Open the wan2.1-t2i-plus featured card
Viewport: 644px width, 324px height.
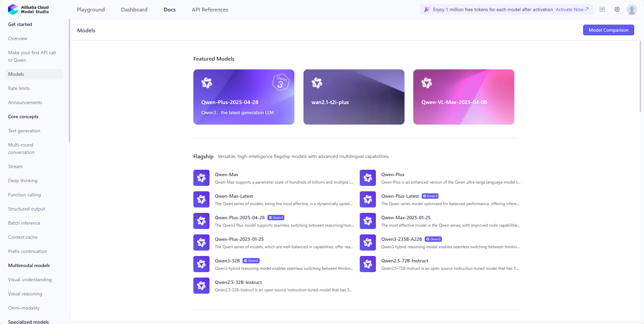(354, 97)
